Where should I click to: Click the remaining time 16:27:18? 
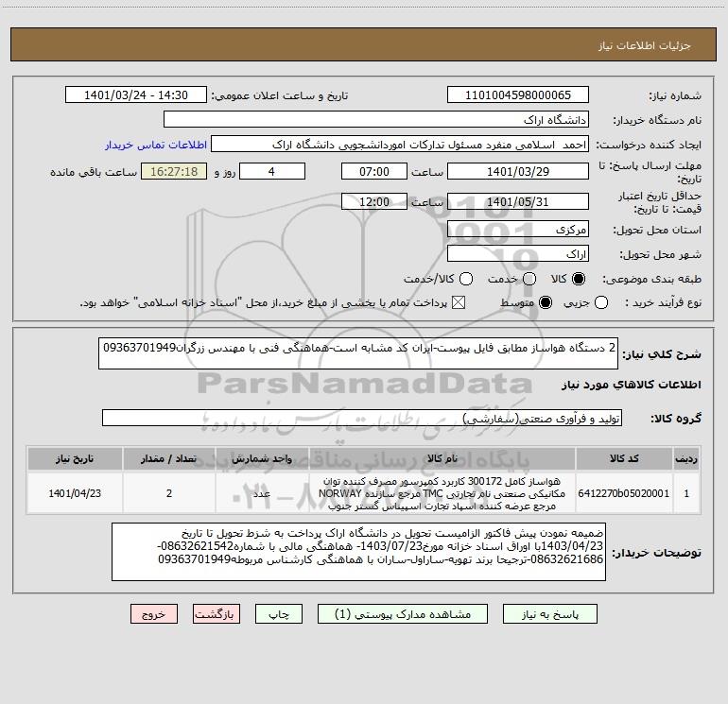click(x=174, y=171)
